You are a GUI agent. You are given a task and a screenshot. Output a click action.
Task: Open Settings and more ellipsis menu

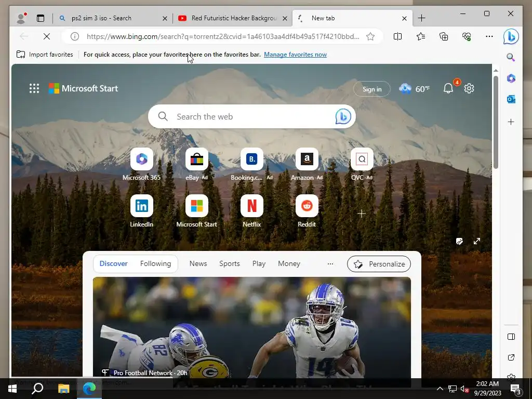pyautogui.click(x=489, y=36)
